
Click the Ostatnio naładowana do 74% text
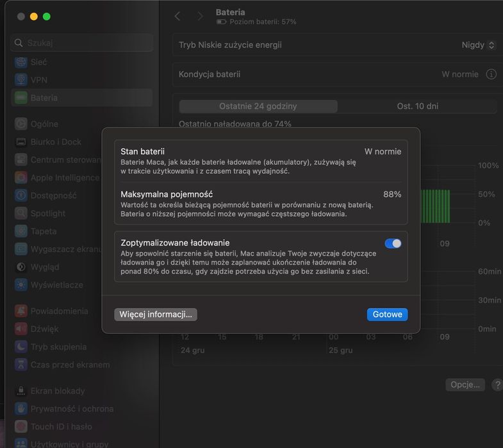(235, 124)
